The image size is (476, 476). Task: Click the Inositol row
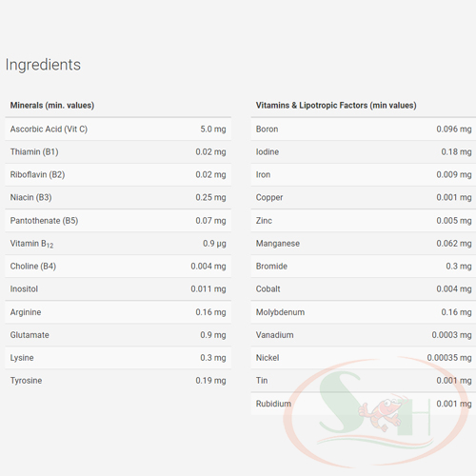click(x=118, y=289)
